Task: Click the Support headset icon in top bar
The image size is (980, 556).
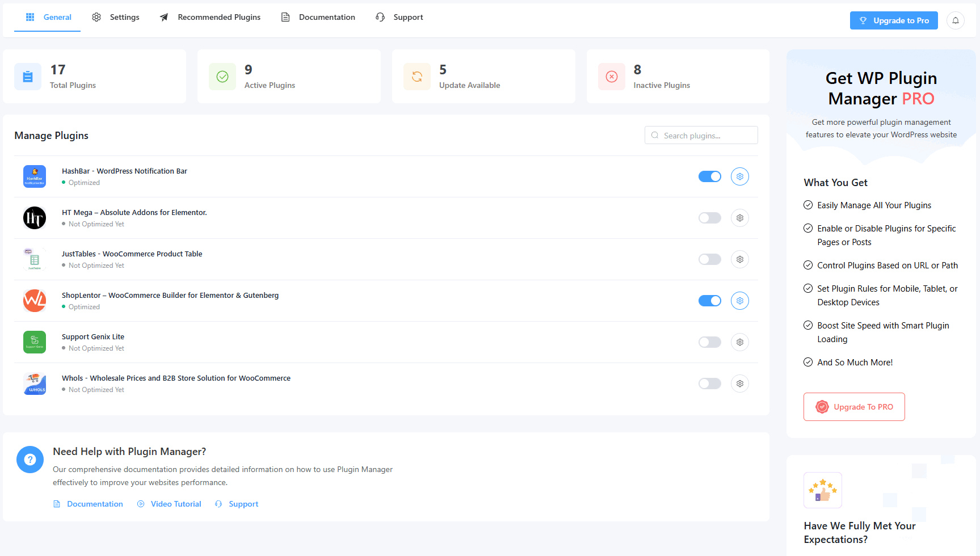Action: pyautogui.click(x=380, y=17)
